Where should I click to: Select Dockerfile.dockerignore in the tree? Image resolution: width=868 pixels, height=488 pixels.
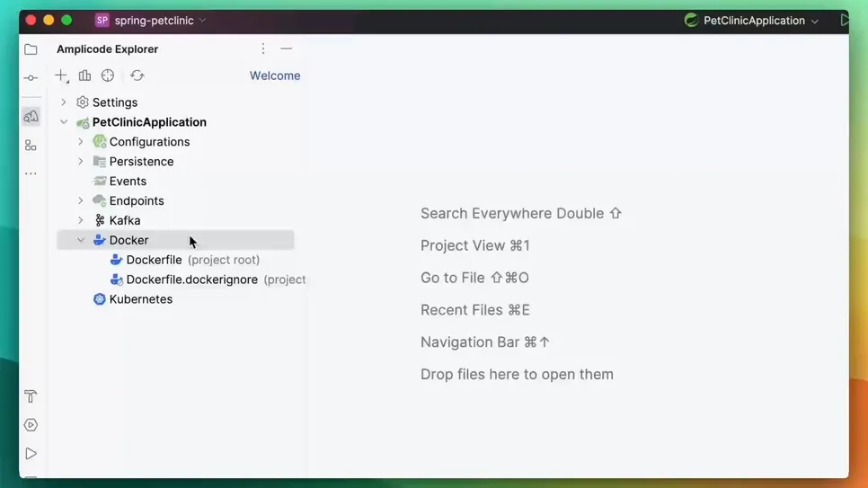point(191,279)
